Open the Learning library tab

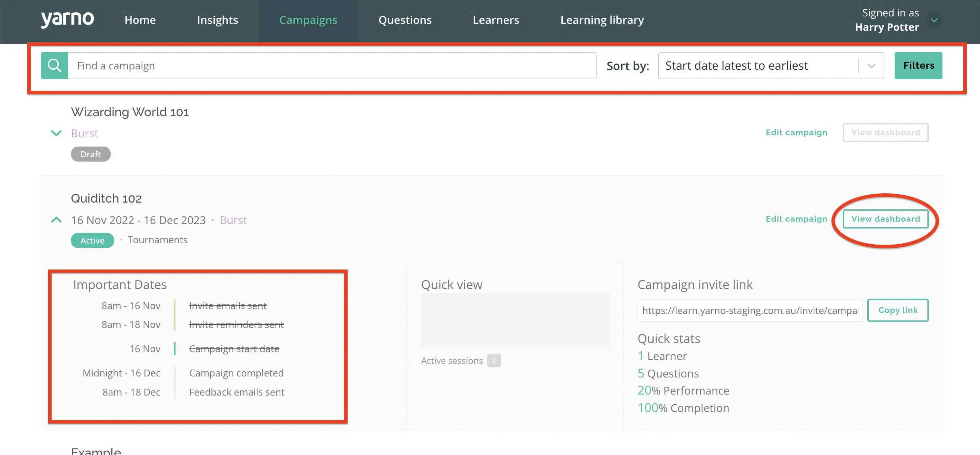pos(602,20)
